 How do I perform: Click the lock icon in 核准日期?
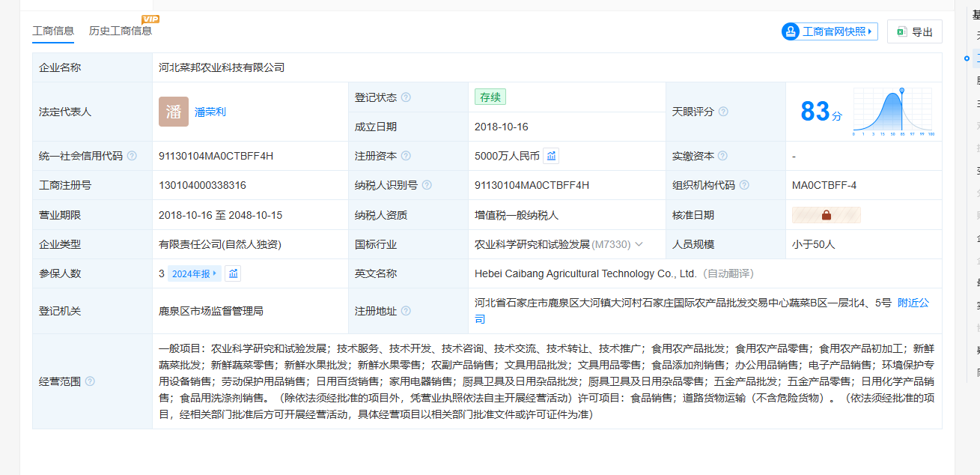(x=827, y=215)
